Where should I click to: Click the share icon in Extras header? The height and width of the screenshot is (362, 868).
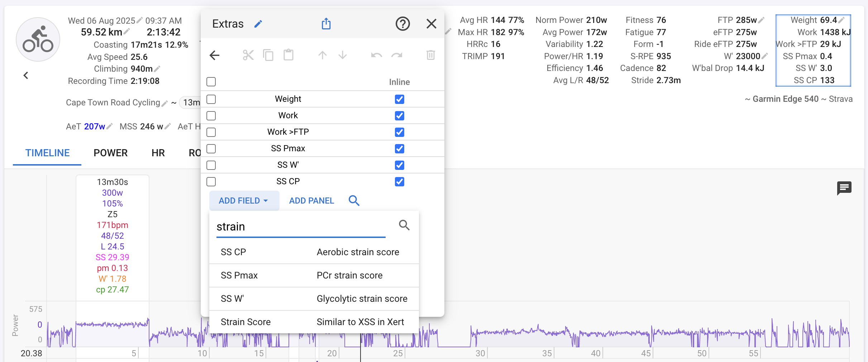click(326, 24)
